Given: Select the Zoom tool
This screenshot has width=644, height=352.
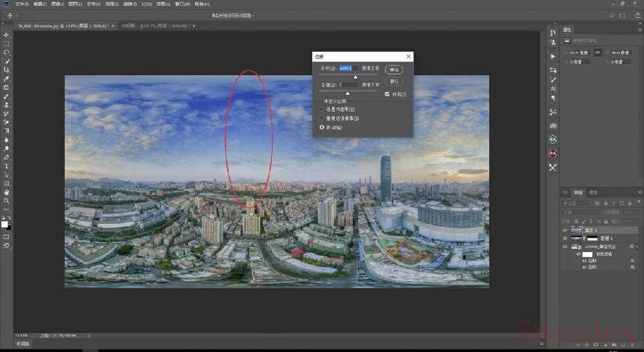Looking at the screenshot, I should pos(6,201).
